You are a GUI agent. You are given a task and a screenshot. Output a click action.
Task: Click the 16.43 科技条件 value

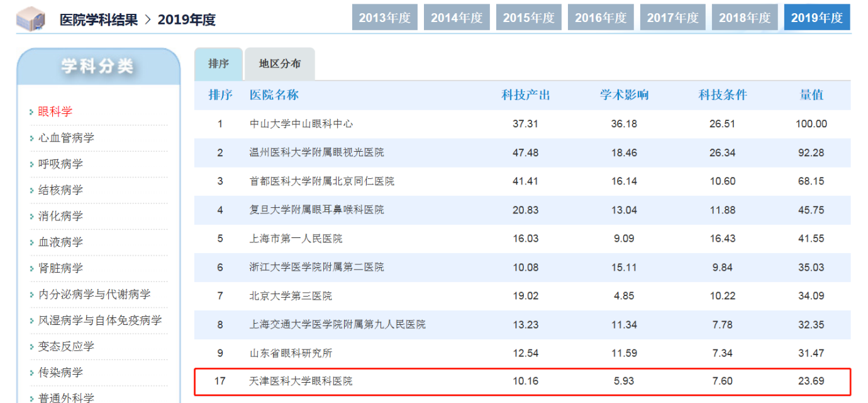coord(722,239)
